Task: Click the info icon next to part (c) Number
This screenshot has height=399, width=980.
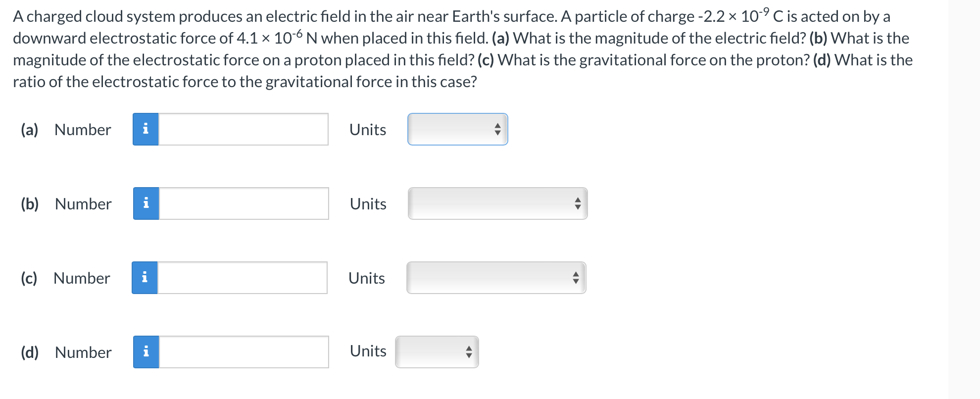Action: pos(146,277)
